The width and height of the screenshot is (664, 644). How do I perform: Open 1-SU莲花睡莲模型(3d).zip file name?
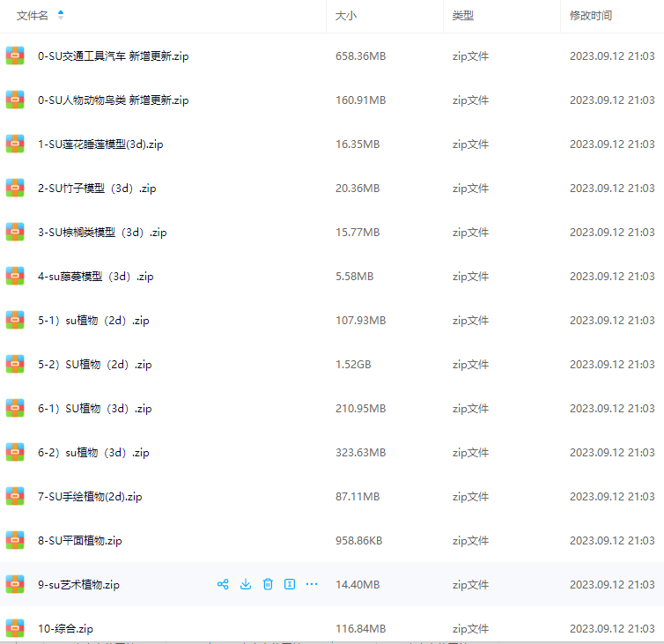[100, 144]
